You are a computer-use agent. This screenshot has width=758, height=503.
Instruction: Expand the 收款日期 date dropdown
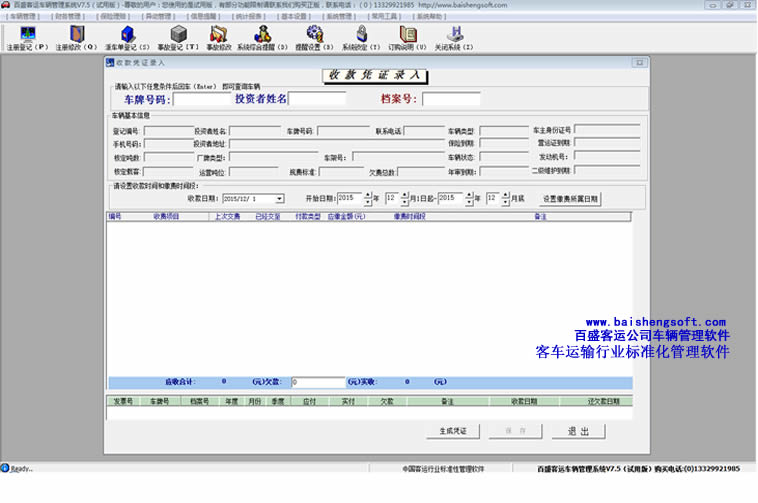[279, 199]
